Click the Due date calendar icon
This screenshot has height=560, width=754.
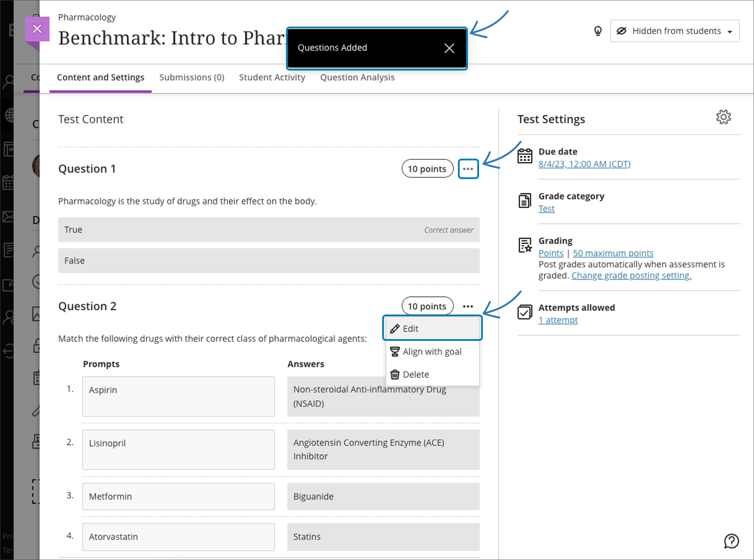coord(525,156)
